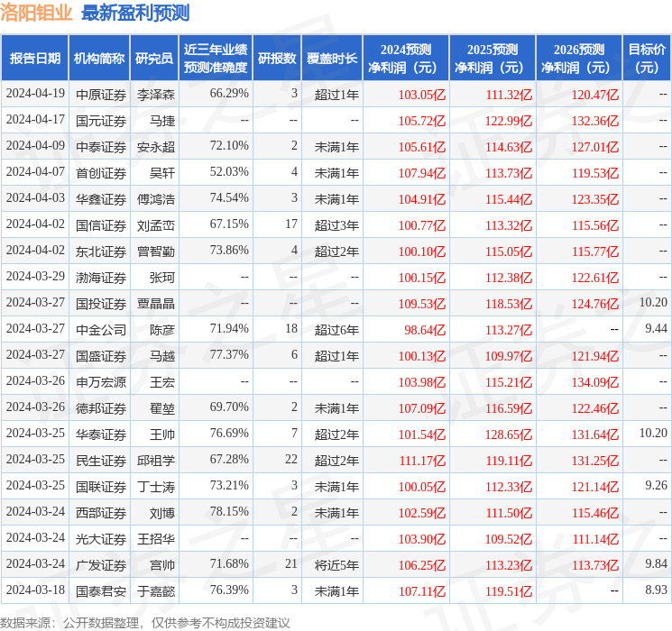Click the 2024 forecast 103.05亿
672x631 pixels.
click(x=422, y=95)
